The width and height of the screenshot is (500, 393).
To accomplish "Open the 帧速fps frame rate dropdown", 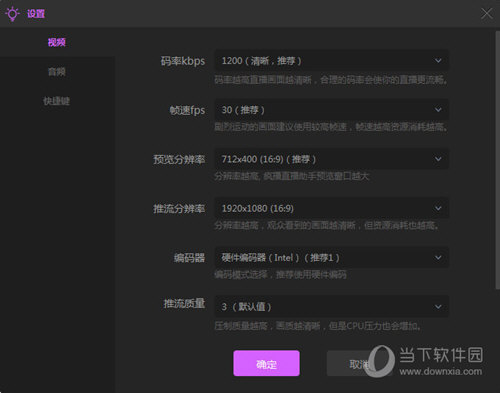I will [x=331, y=110].
